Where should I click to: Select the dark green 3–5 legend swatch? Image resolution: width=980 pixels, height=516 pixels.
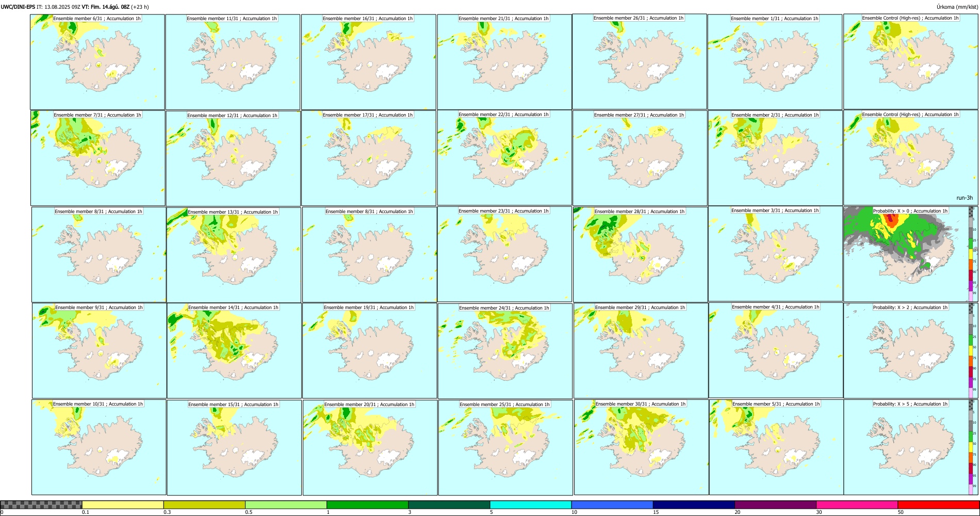coord(449,505)
